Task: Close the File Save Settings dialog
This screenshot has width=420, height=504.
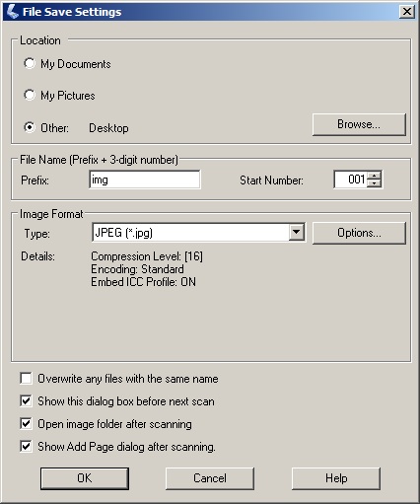Action: click(x=407, y=12)
